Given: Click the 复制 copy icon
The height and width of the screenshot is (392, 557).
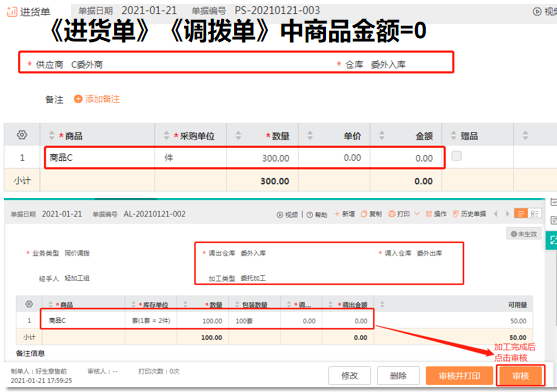Looking at the screenshot, I should 364,214.
